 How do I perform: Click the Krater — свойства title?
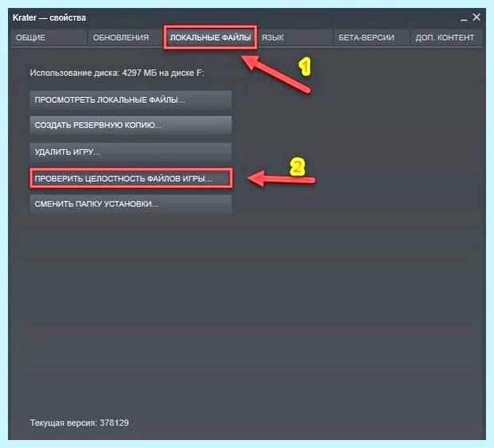pos(49,18)
